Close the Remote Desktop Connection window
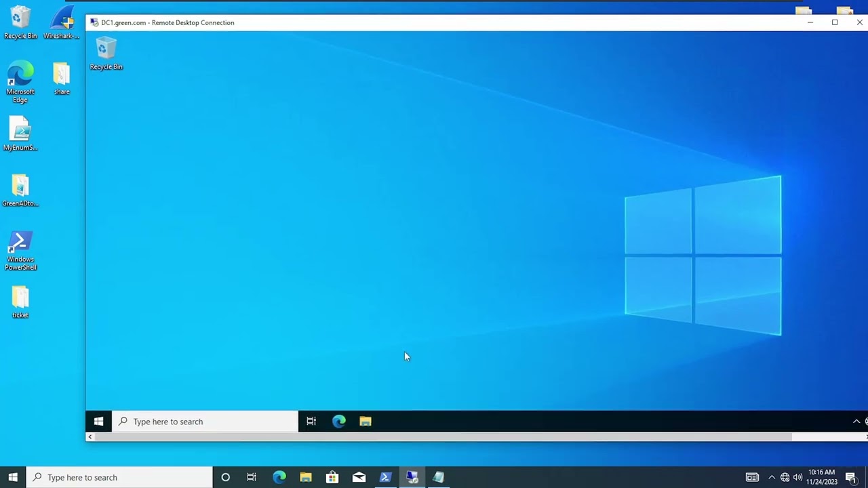 pos(859,22)
